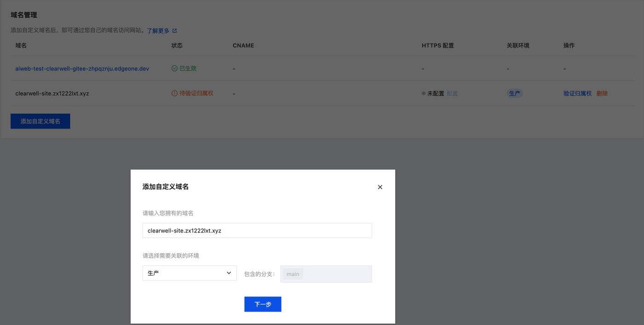Click the 待验证归属权 status text
This screenshot has height=325, width=644.
coord(196,93)
